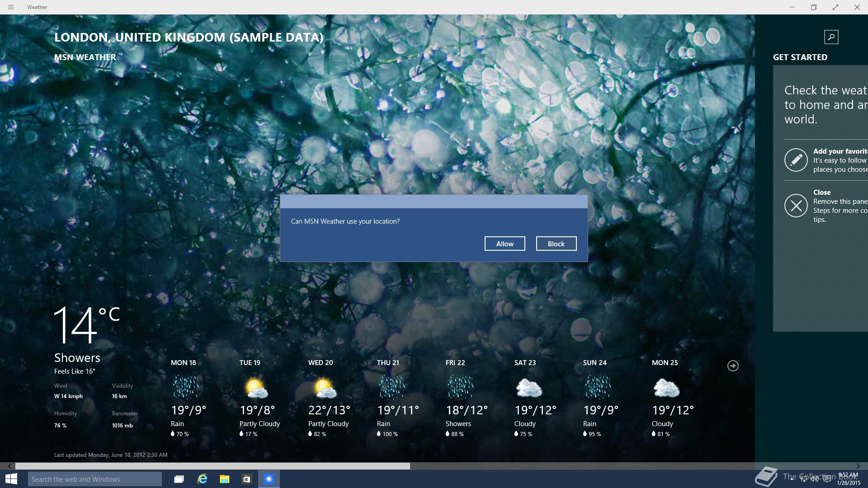
Task: Open the Store from the taskbar
Action: pos(246,479)
